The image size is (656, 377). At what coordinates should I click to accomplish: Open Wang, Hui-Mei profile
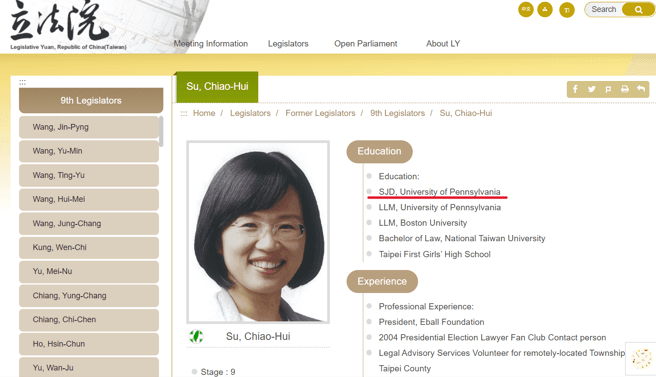pos(89,199)
